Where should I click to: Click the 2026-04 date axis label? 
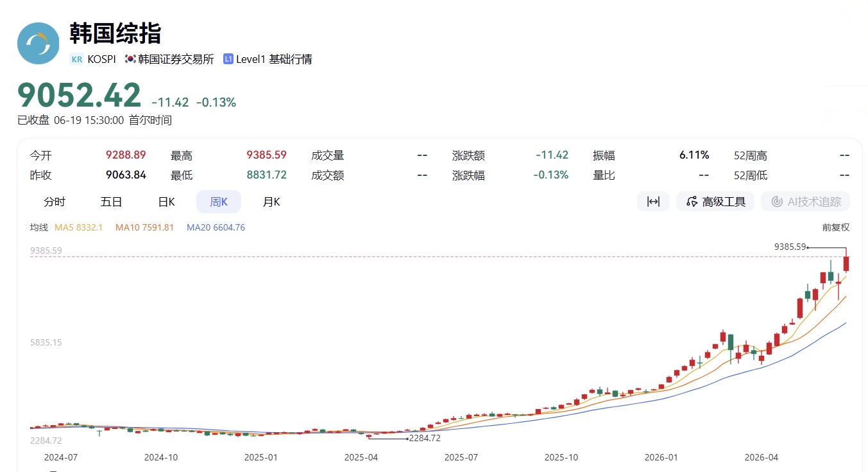point(762,457)
